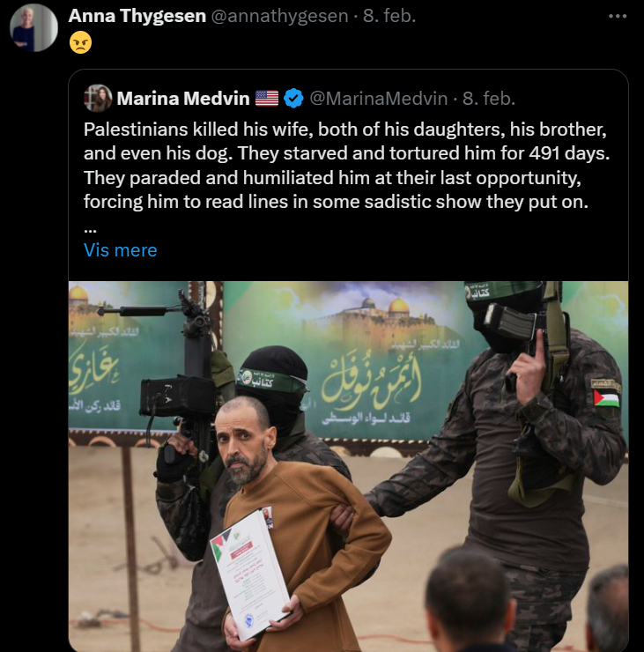Click the 8. feb. timestamp of Anna's tweet

pos(389,16)
